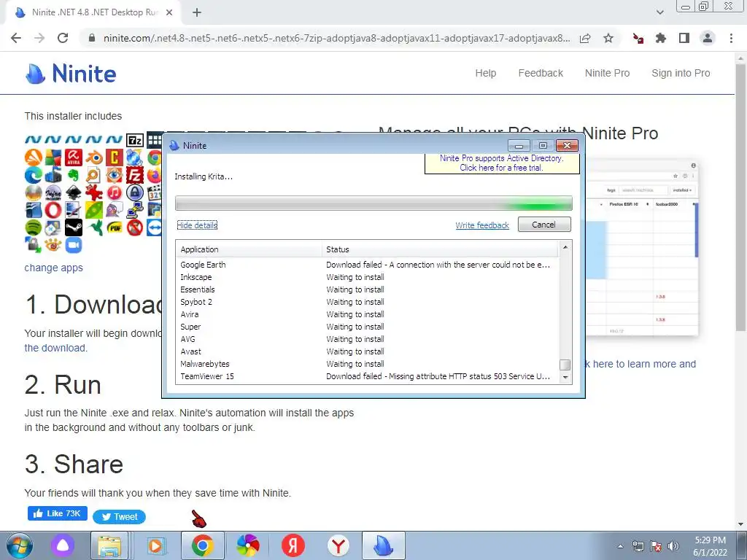The width and height of the screenshot is (747, 560).
Task: Click the blue Zoom camera icon
Action: click(x=74, y=245)
